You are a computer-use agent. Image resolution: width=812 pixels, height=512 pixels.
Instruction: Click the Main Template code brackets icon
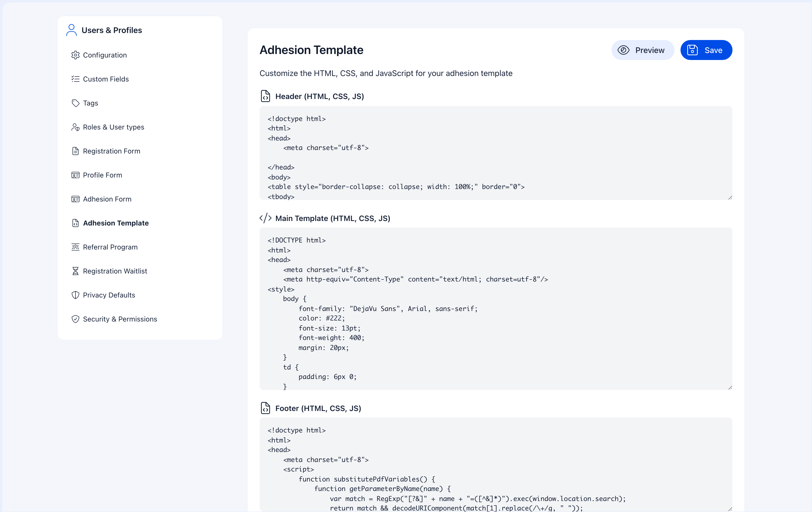coord(265,217)
